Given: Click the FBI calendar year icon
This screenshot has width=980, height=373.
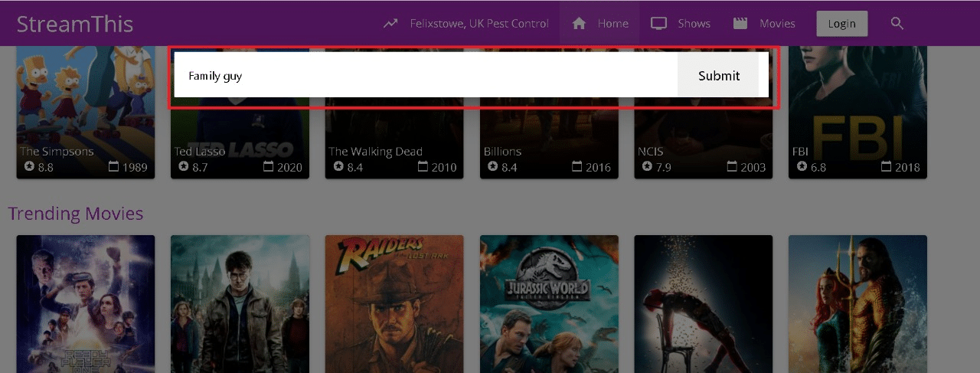Looking at the screenshot, I should pyautogui.click(x=886, y=166).
